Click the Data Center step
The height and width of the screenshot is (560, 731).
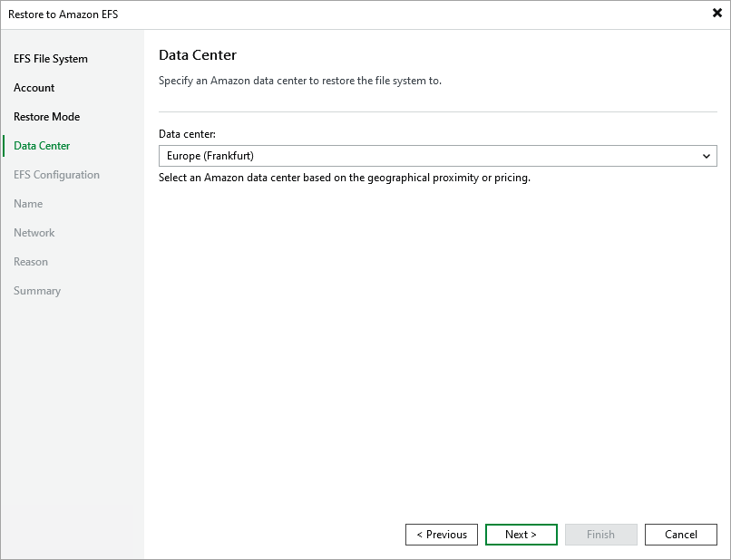pos(42,145)
